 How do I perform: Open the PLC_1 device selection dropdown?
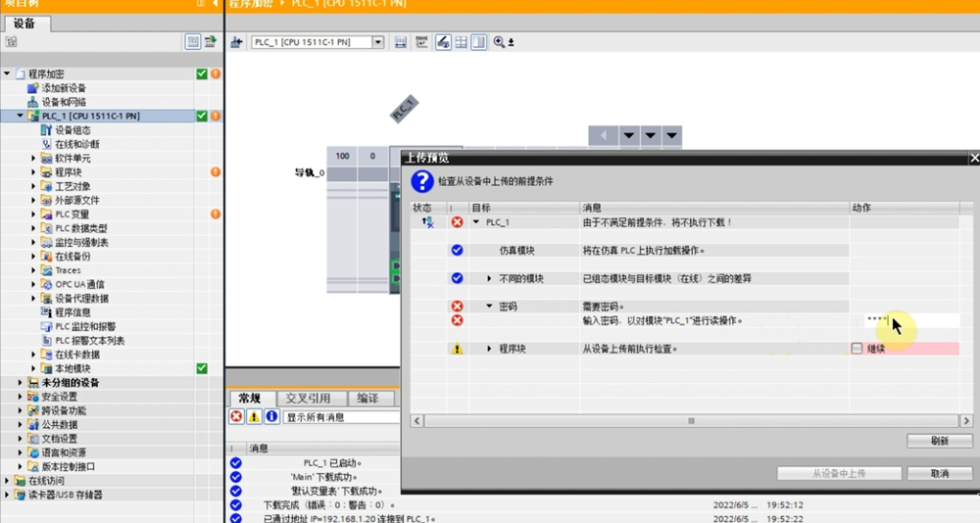pos(377,42)
